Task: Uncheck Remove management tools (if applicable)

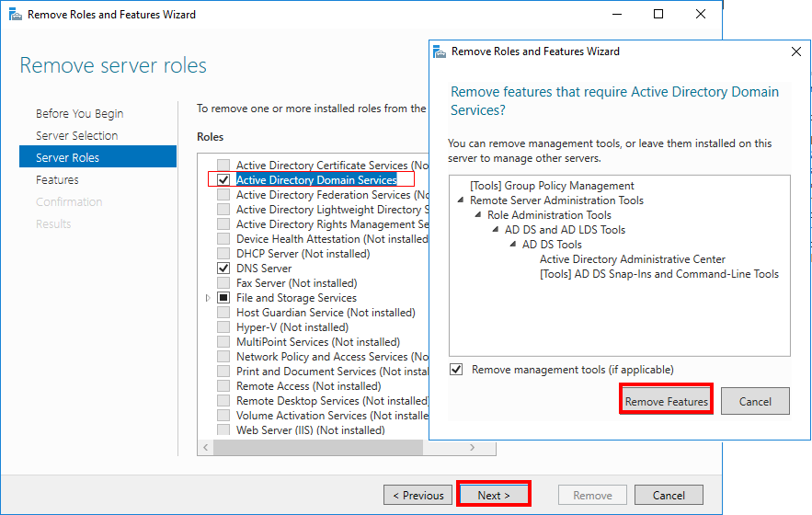Action: pyautogui.click(x=456, y=370)
